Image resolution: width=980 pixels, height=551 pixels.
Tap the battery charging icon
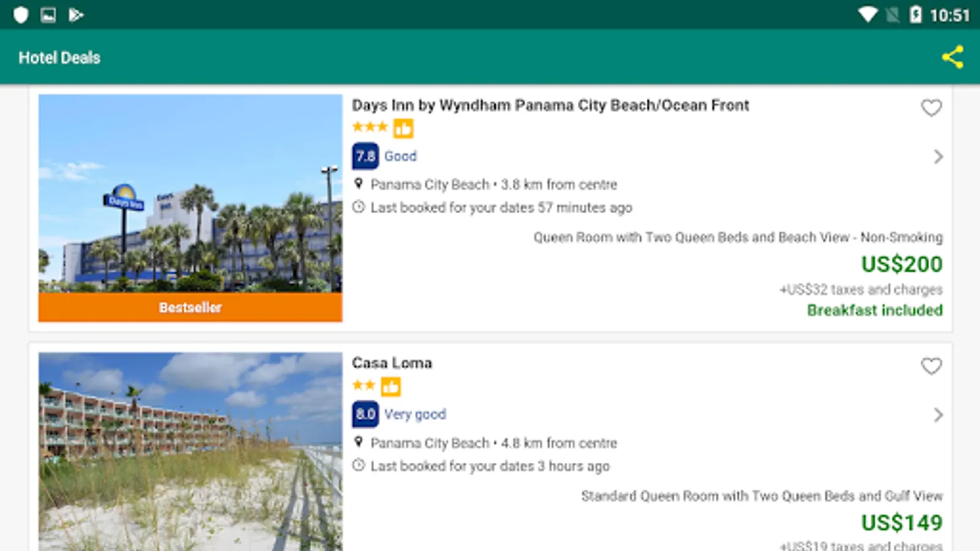point(916,15)
